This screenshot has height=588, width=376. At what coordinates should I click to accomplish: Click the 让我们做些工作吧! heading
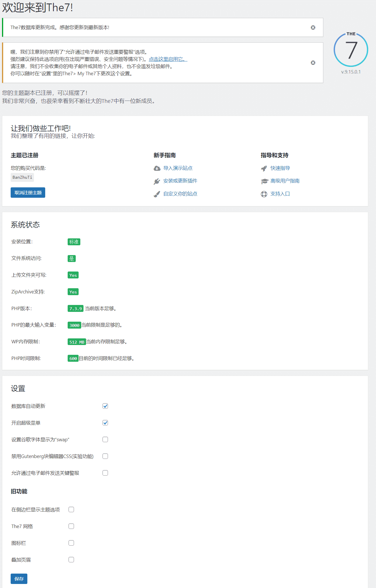point(41,128)
